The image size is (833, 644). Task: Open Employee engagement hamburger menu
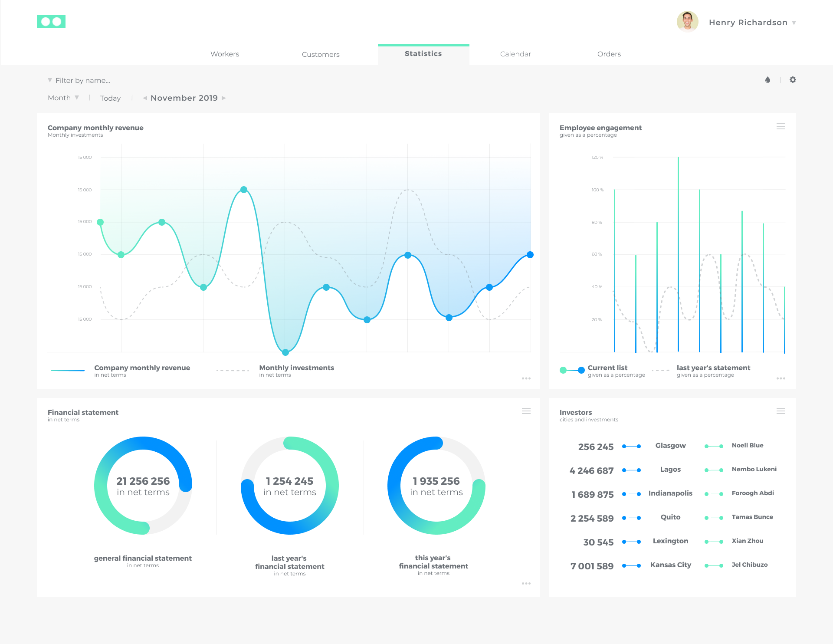(781, 126)
